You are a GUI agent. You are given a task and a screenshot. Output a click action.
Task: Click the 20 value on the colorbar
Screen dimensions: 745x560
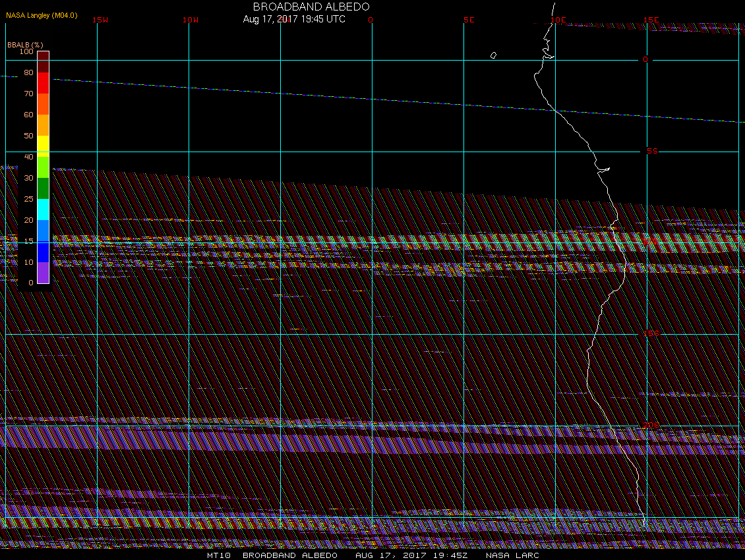click(29, 220)
